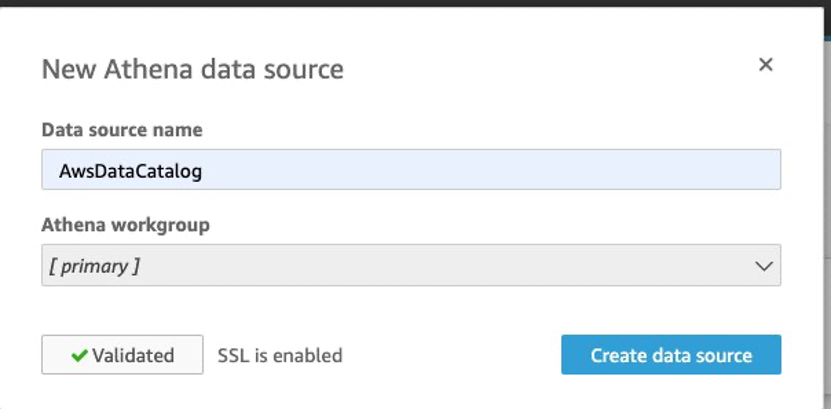The height and width of the screenshot is (410, 831).
Task: Click the chevron arrow in workgroup selector
Action: tap(763, 267)
